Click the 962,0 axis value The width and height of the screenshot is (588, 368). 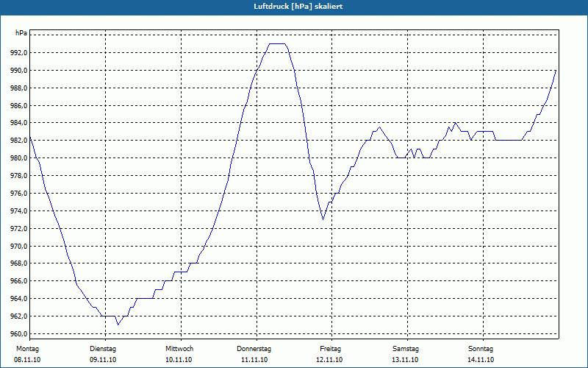click(x=18, y=316)
